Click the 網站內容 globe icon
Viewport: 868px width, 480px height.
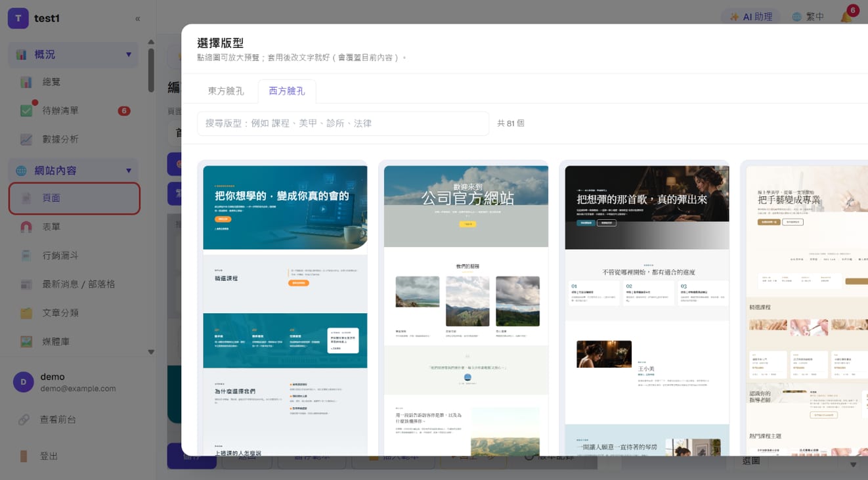click(22, 171)
